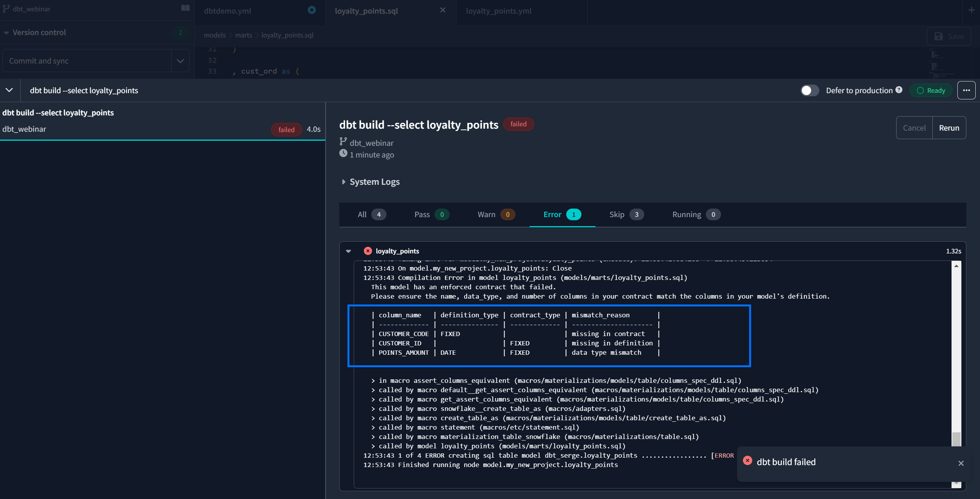Dismiss the dbt build failed notification
Screen dimensions: 980x499
pyautogui.click(x=961, y=463)
